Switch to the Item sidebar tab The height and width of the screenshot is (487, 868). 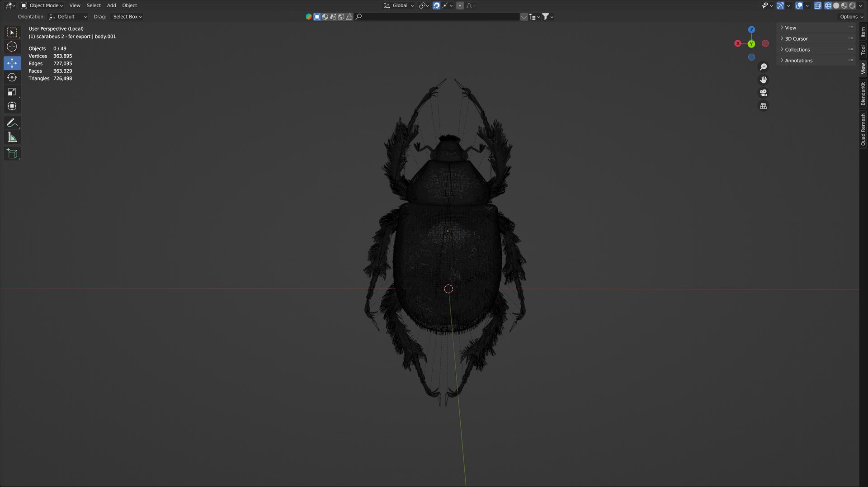863,32
